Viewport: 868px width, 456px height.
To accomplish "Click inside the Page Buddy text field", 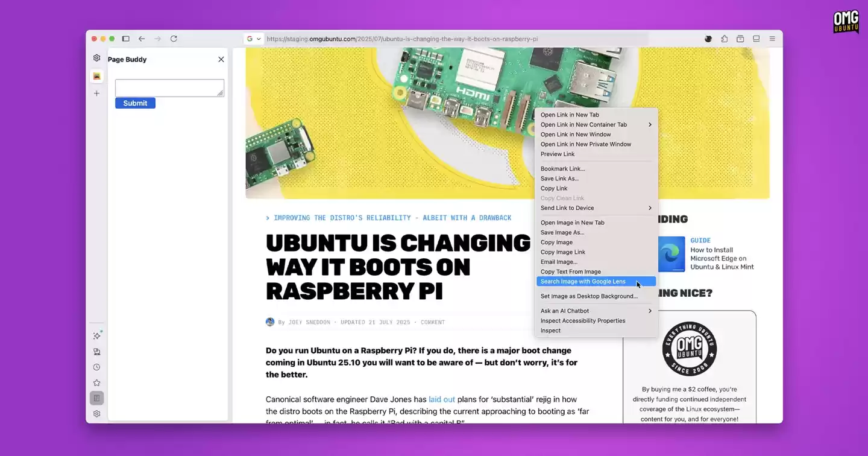I will [x=169, y=87].
